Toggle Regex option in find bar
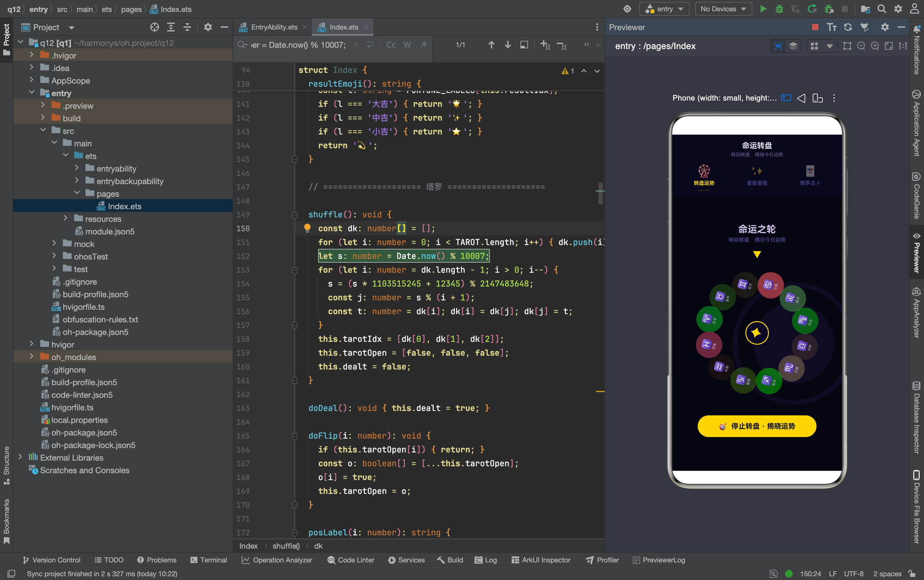The height and width of the screenshot is (580, 924). point(424,45)
